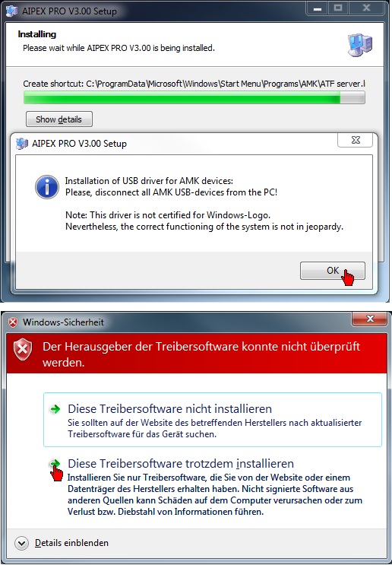Click the red shield icon in Windows-Sicherheit title

point(13,322)
